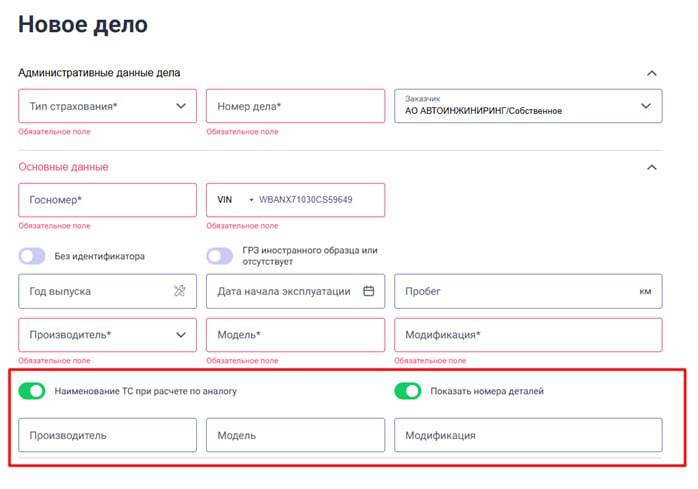Collapse Административные данные дела section

tap(652, 73)
